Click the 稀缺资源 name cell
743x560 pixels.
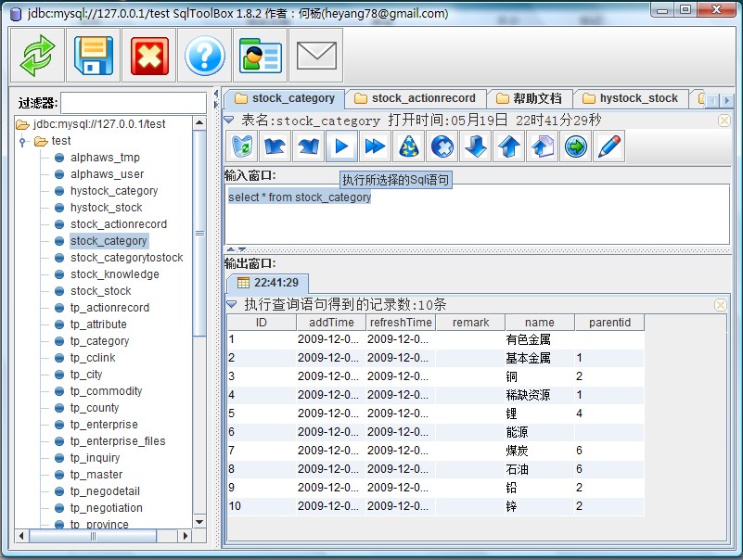point(540,395)
